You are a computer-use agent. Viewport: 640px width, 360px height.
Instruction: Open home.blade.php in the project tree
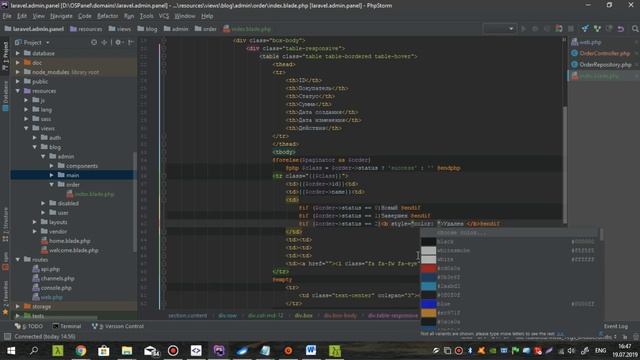click(x=69, y=241)
